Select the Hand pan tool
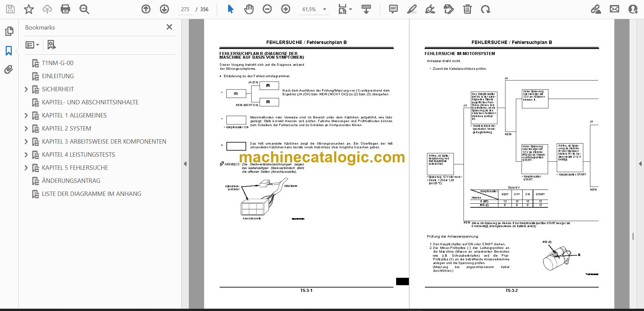Screen dimensions: 644x311 (249, 9)
